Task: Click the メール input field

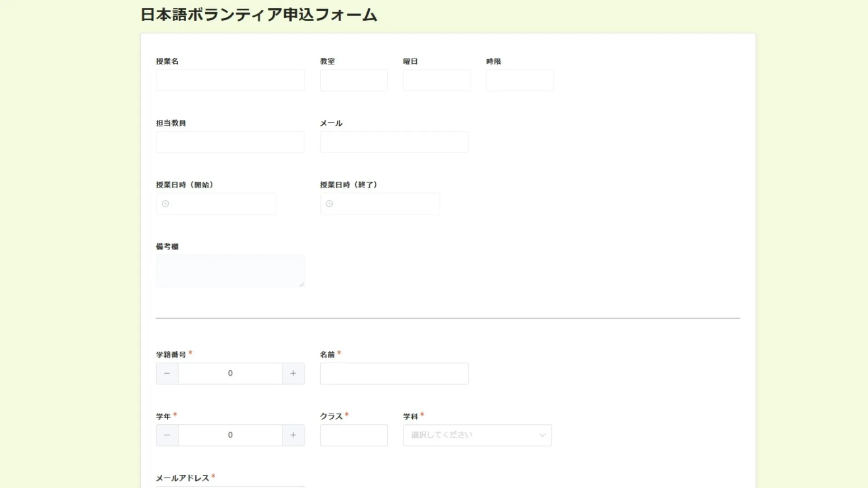Action: (x=394, y=142)
